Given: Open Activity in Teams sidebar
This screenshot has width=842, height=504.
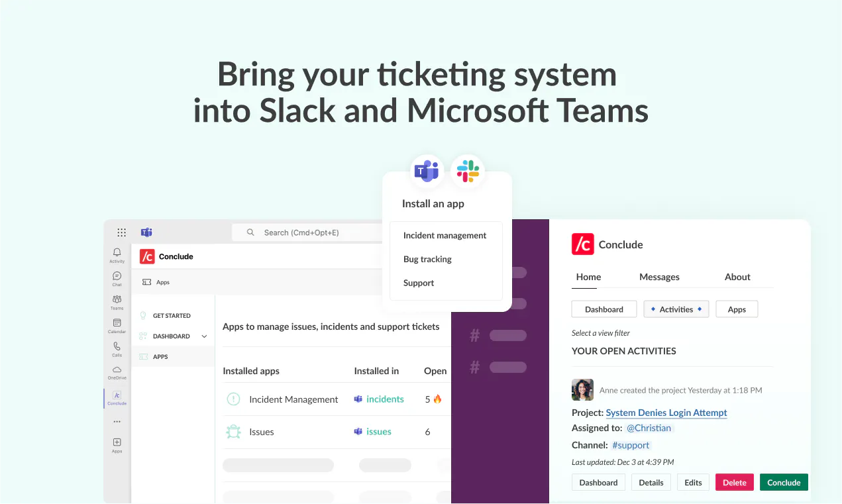Looking at the screenshot, I should click(x=117, y=256).
